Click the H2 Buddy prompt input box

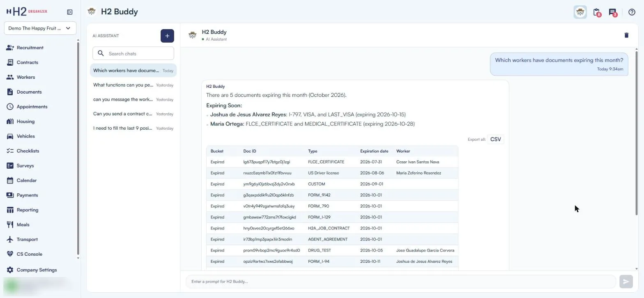[401, 282]
